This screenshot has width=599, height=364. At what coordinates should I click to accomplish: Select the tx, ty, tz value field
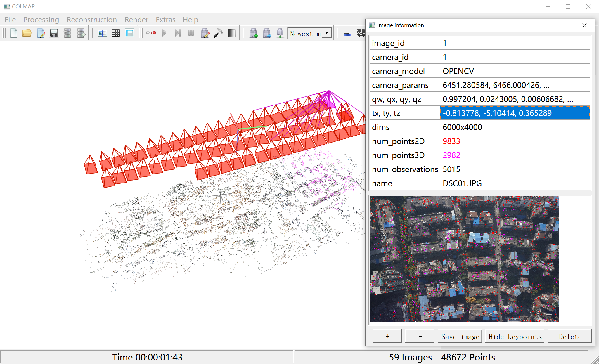click(515, 113)
